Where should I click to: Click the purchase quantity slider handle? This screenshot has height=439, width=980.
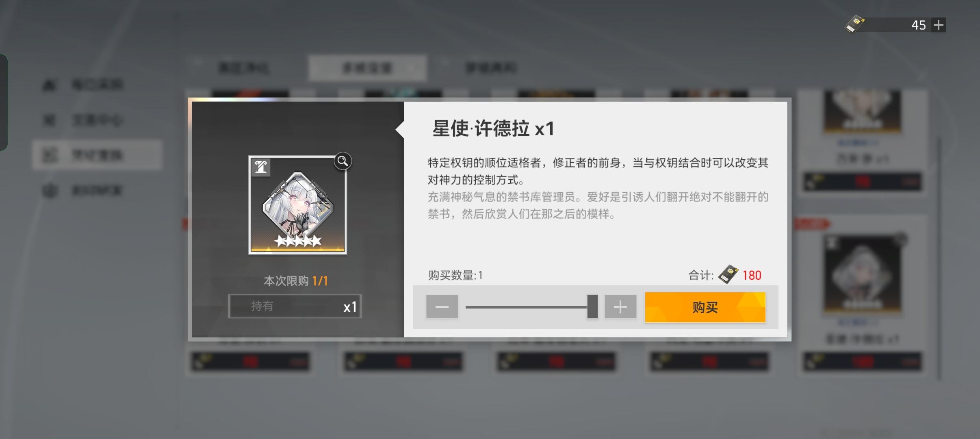click(592, 306)
